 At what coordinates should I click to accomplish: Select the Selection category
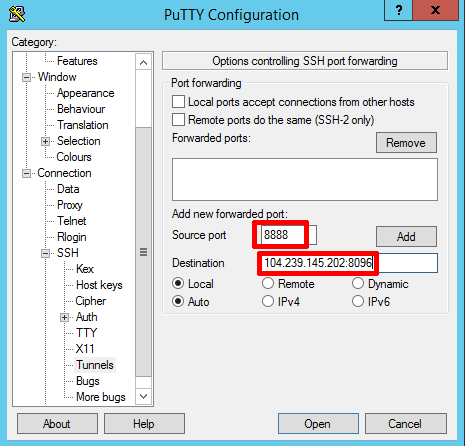tap(79, 141)
